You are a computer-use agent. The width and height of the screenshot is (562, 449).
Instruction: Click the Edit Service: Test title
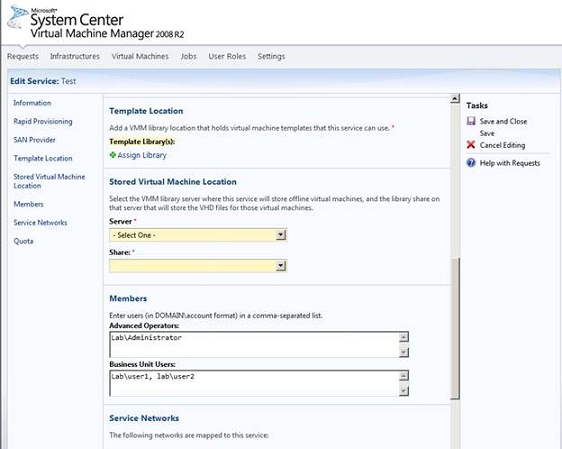click(x=43, y=81)
